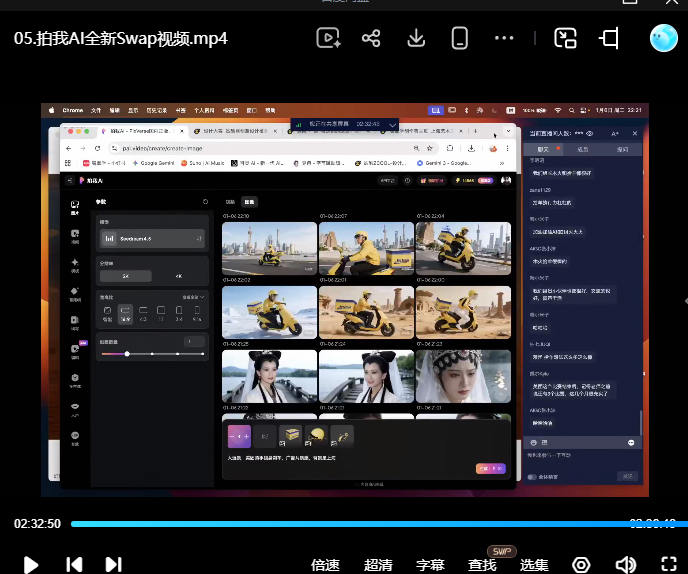The image size is (688, 574).
Task: Click the Wi-Fi icon in macOS menu bar
Action: [558, 110]
